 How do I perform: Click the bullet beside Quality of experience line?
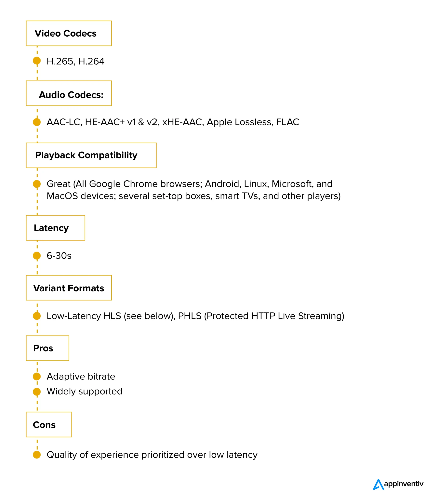[x=37, y=455]
